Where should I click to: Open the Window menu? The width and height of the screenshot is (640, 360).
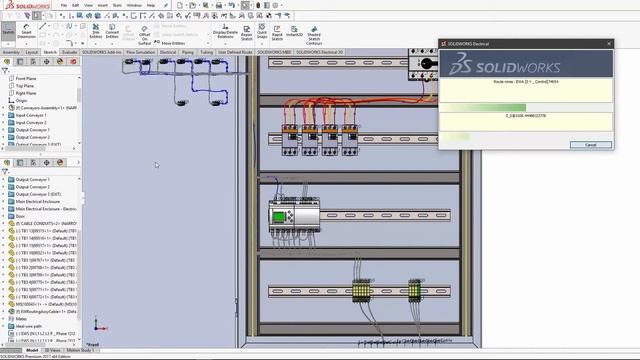pos(134,6)
